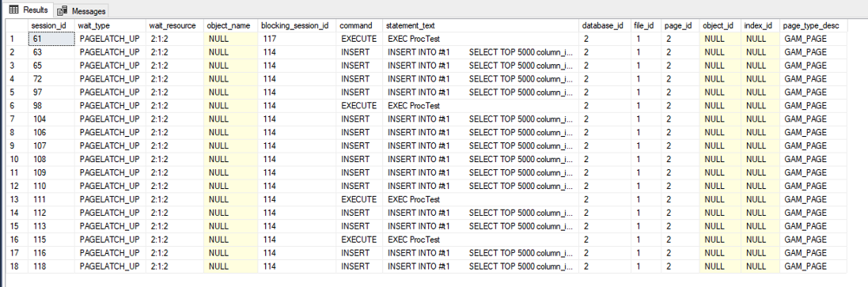Click the session_id cell showing 61

[51, 40]
